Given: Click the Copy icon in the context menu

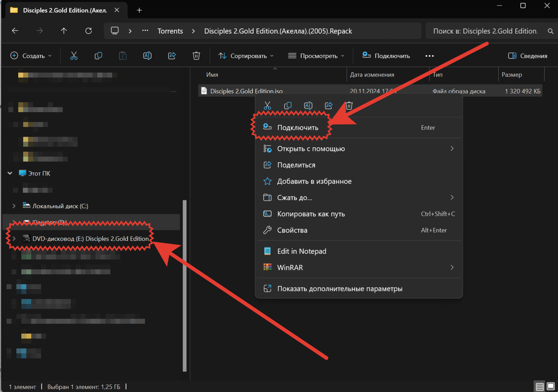Looking at the screenshot, I should coord(288,106).
